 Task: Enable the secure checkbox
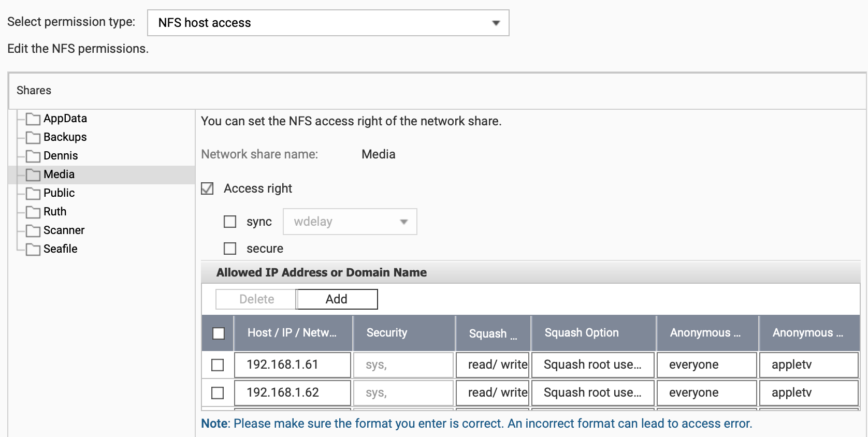230,249
